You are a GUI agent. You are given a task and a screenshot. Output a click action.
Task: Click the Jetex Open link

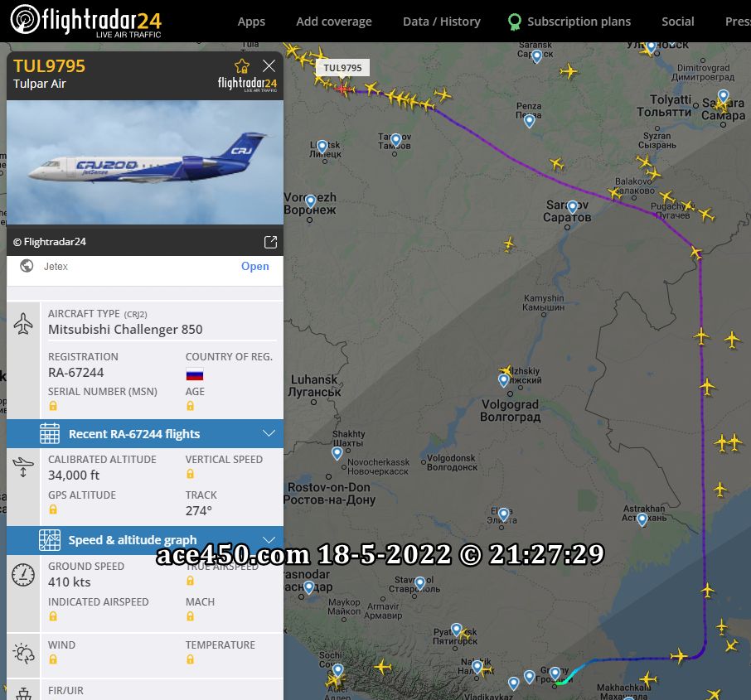(x=254, y=266)
